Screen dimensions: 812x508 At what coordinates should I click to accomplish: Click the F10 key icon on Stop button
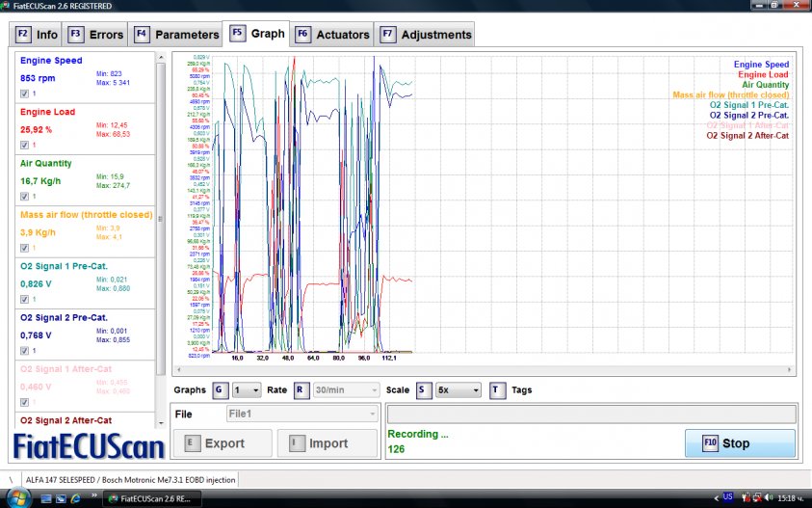710,443
